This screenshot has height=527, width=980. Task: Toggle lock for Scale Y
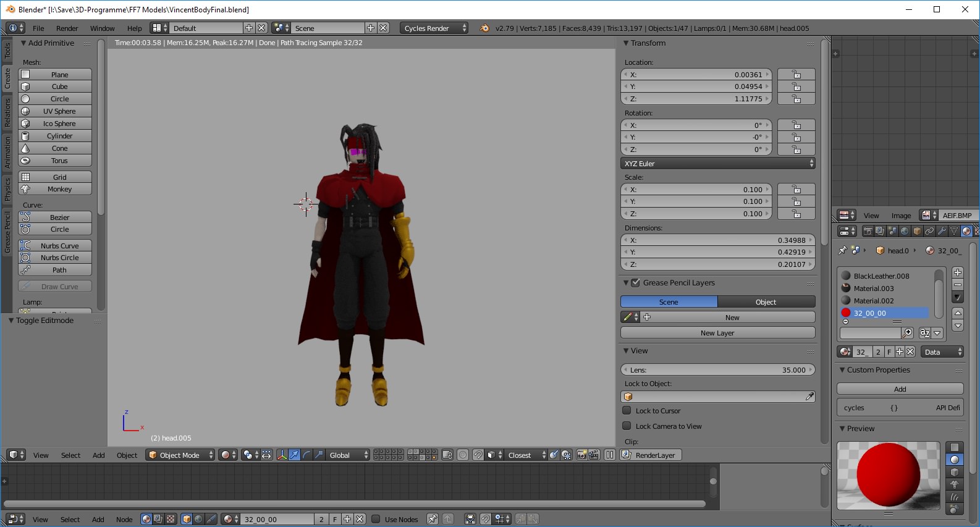(796, 201)
